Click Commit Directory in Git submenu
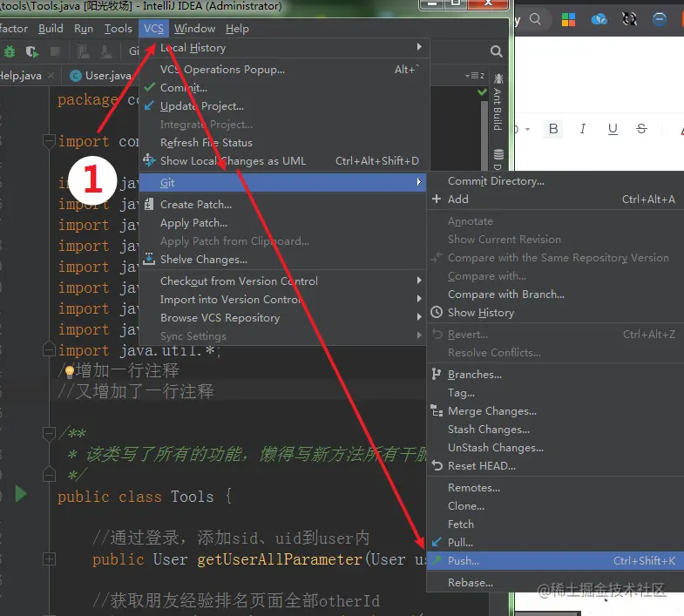Image resolution: width=684 pixels, height=616 pixels. [x=555, y=181]
